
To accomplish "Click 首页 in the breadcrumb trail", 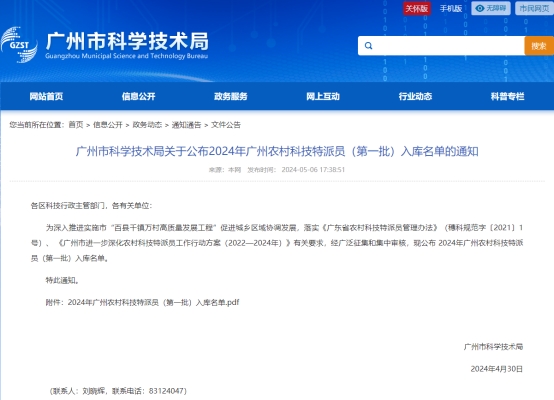I will pyautogui.click(x=76, y=125).
